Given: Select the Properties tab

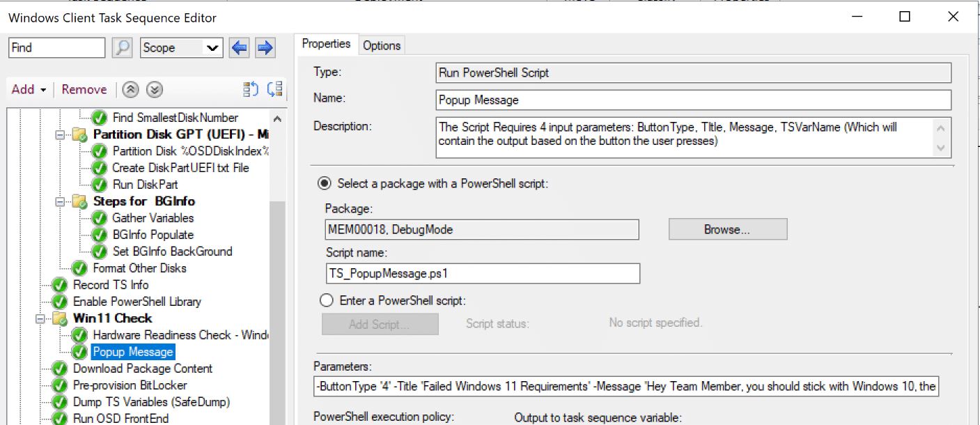Looking at the screenshot, I should [326, 45].
